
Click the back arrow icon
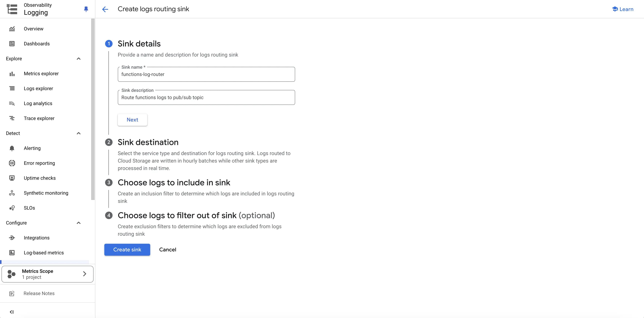coord(105,10)
